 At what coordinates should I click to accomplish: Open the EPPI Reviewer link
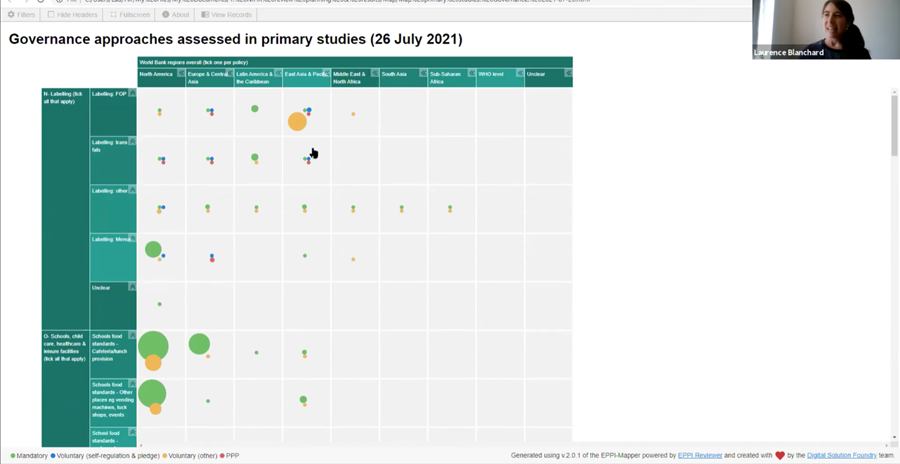click(699, 456)
